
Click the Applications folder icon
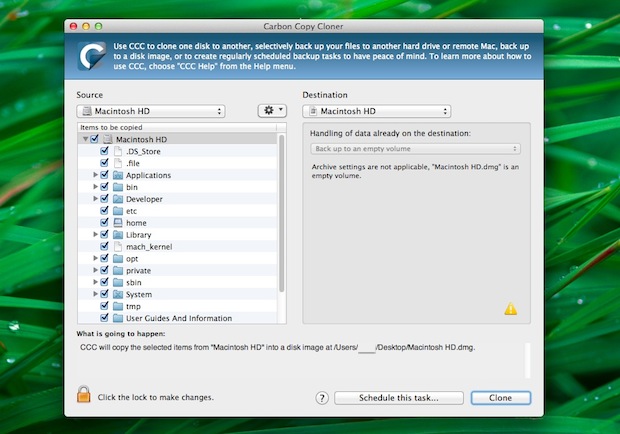[118, 175]
